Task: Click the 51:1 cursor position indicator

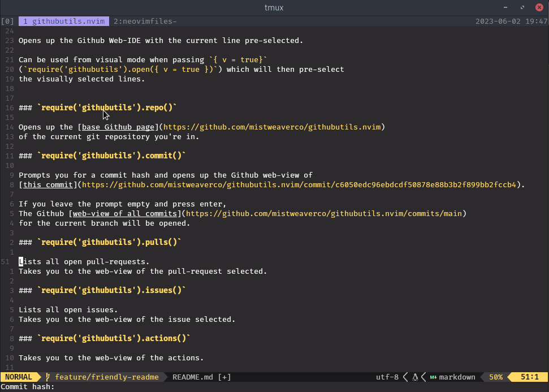Action: (529, 377)
